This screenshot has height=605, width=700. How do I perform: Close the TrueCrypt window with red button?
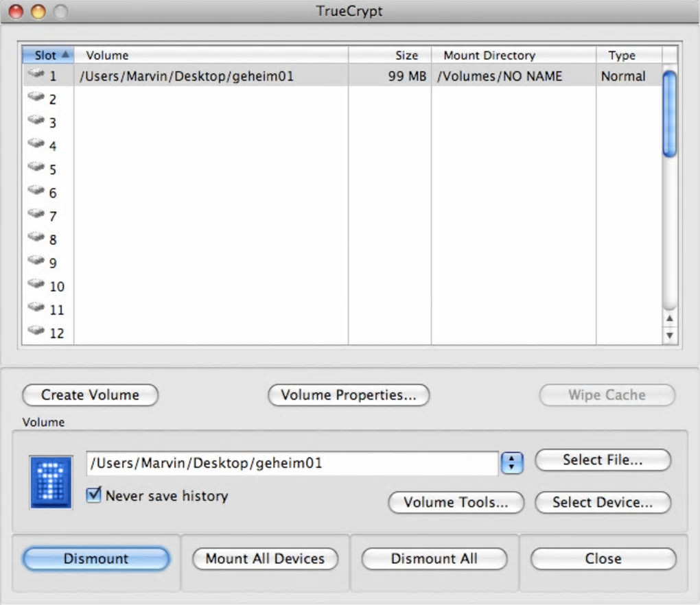click(16, 12)
